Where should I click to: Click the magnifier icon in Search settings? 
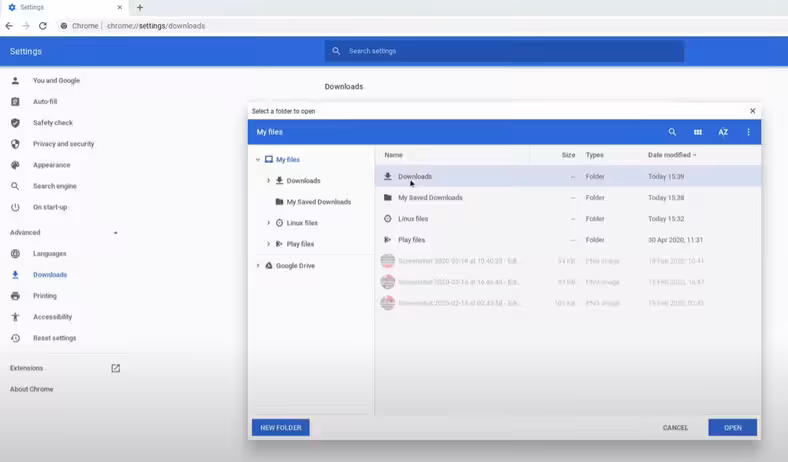point(336,51)
